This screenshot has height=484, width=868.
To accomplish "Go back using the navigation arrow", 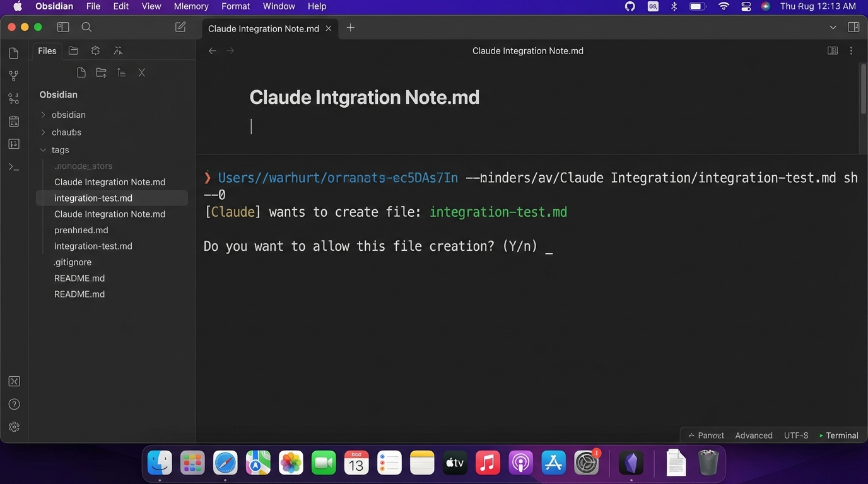I will (213, 50).
